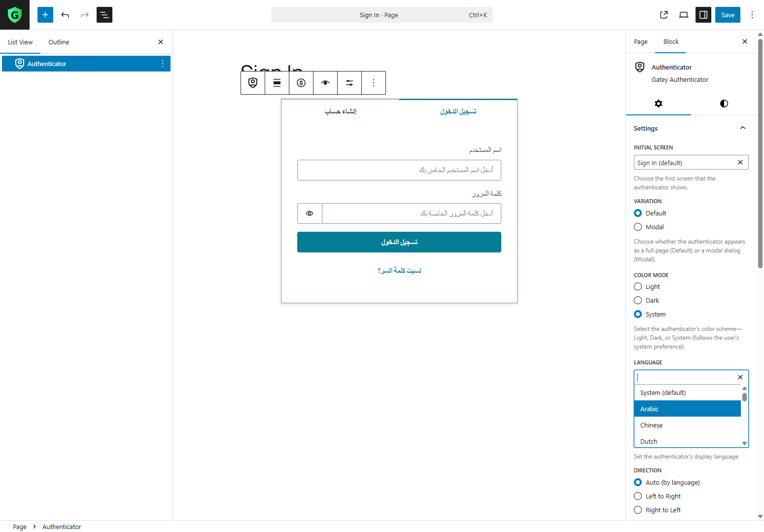The width and height of the screenshot is (764, 532).
Task: Select the Default variation radio
Action: pos(638,213)
